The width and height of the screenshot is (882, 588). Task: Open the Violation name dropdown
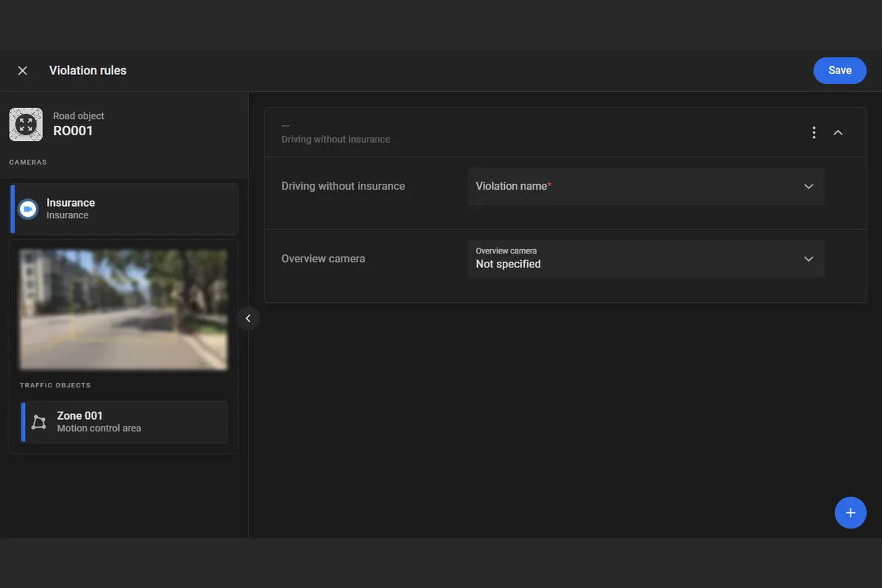tap(646, 186)
